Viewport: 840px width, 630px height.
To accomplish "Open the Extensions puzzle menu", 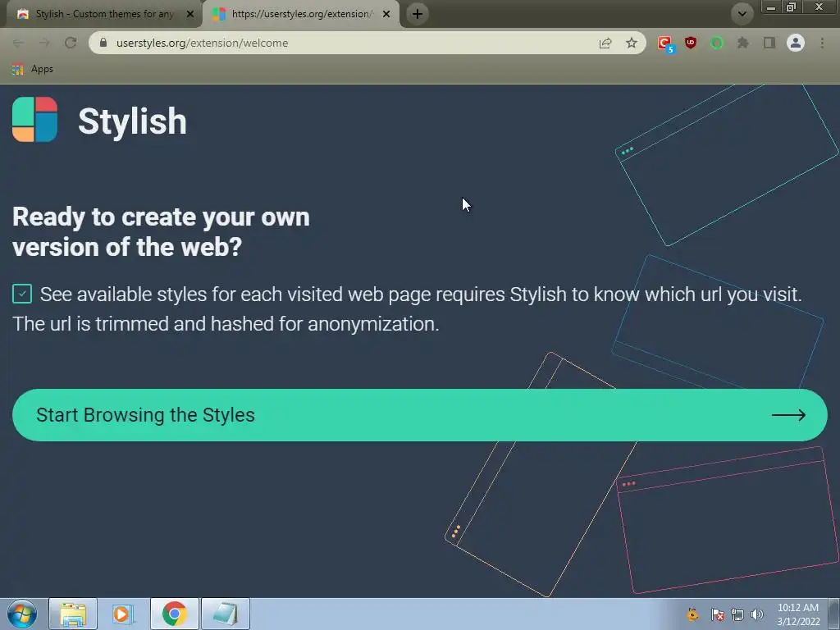I will 742,43.
